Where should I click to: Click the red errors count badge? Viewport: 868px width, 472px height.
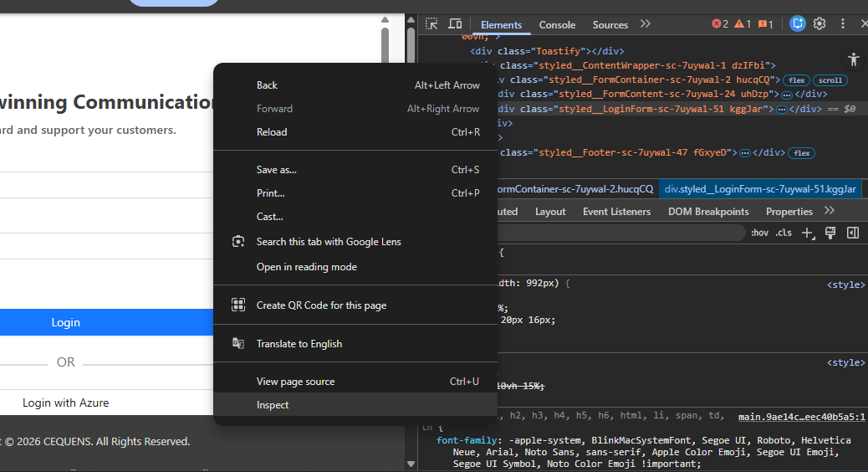(720, 23)
